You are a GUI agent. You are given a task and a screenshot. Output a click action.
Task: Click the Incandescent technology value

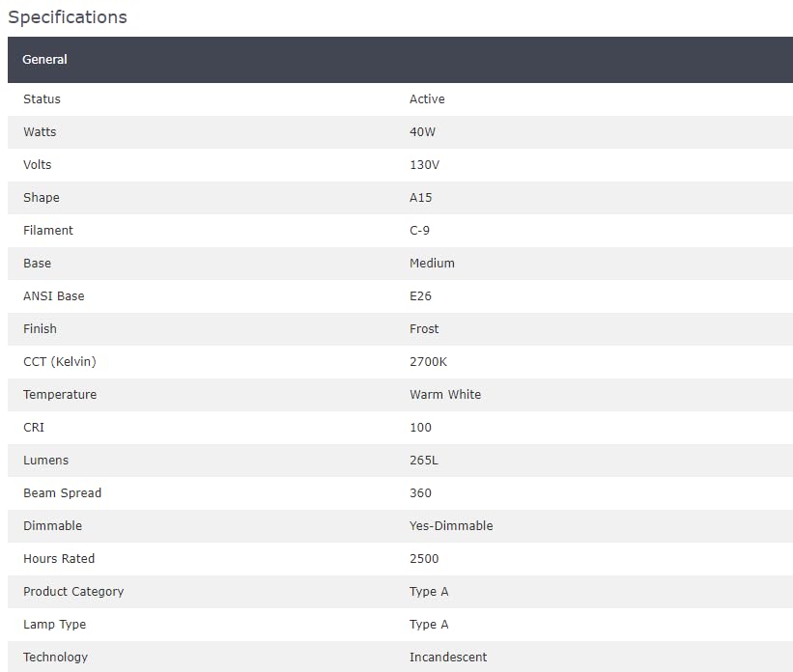click(448, 658)
